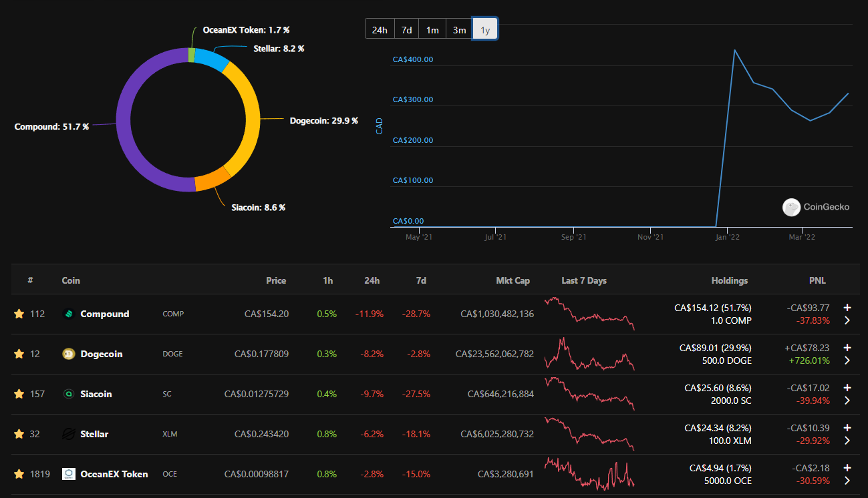Click the Dogecoin: 29.9 % chart label
The height and width of the screenshot is (498, 868).
click(x=324, y=121)
